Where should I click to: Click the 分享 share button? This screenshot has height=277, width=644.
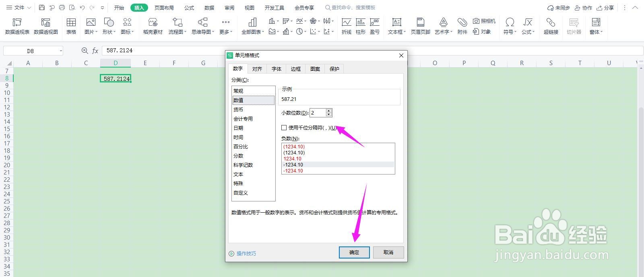click(x=605, y=8)
